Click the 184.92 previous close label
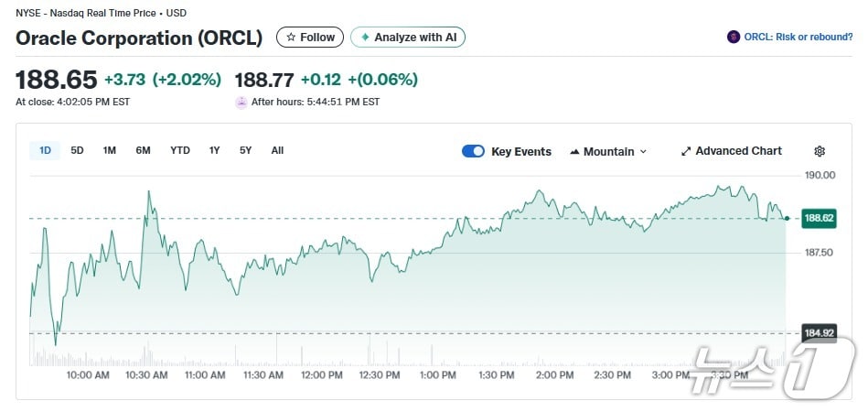This screenshot has width=868, height=412. (818, 332)
